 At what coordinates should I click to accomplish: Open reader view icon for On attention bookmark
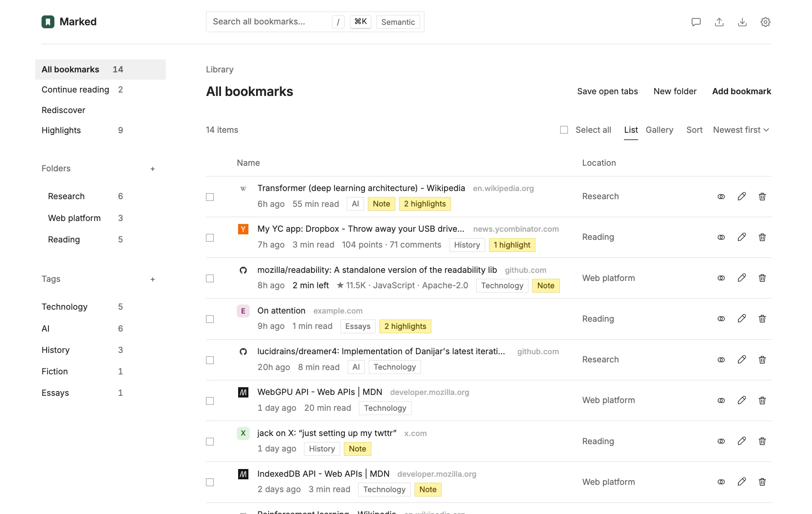pyautogui.click(x=721, y=319)
